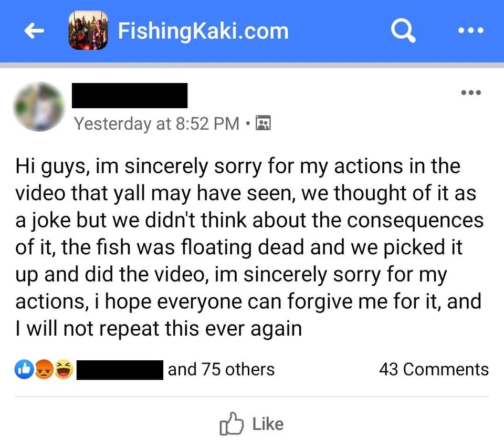Image resolution: width=504 pixels, height=448 pixels.
Task: Click the empty area of the blue header bar
Action: pyautogui.click(x=341, y=31)
